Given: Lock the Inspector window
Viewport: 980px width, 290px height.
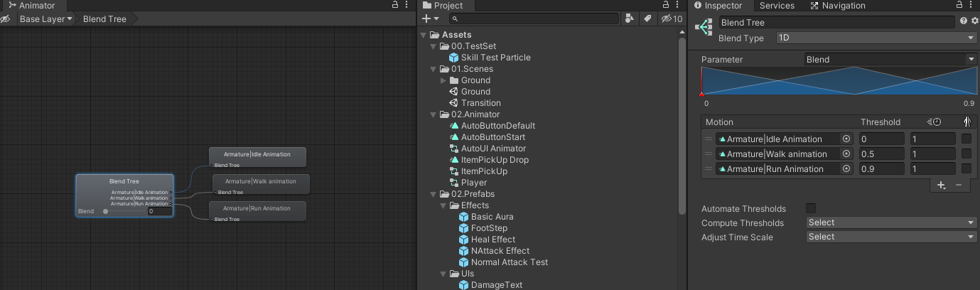Looking at the screenshot, I should point(958,6).
